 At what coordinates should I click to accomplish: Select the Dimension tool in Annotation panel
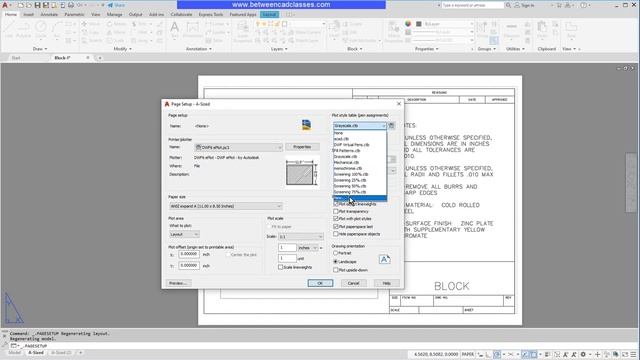click(x=192, y=29)
